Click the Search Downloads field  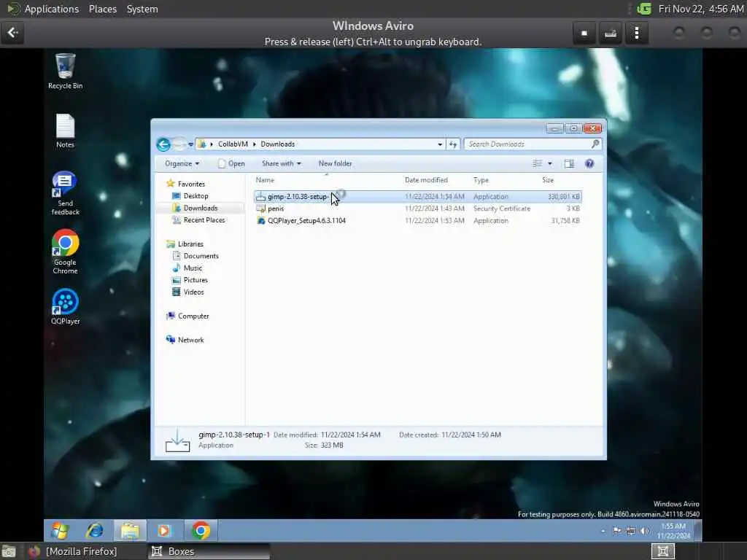pos(528,144)
